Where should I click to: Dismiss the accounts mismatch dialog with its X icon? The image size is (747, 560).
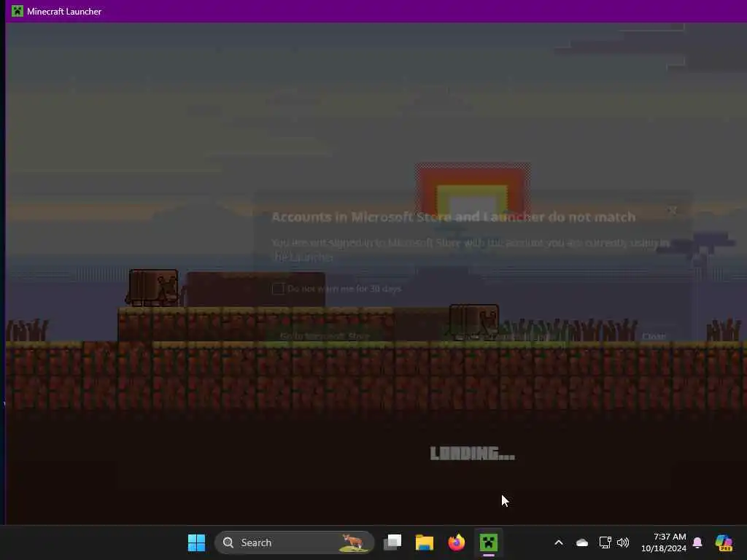(672, 210)
